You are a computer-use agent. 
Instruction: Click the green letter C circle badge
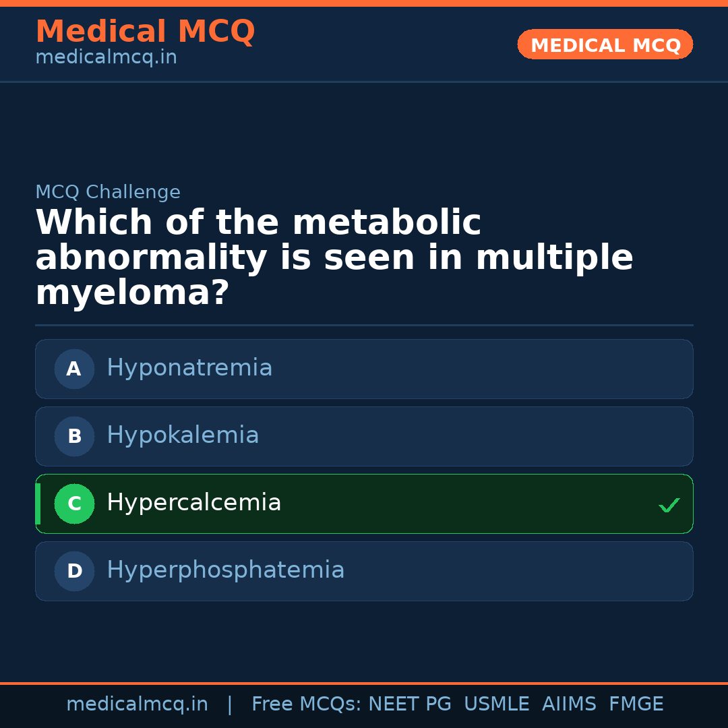tap(74, 504)
